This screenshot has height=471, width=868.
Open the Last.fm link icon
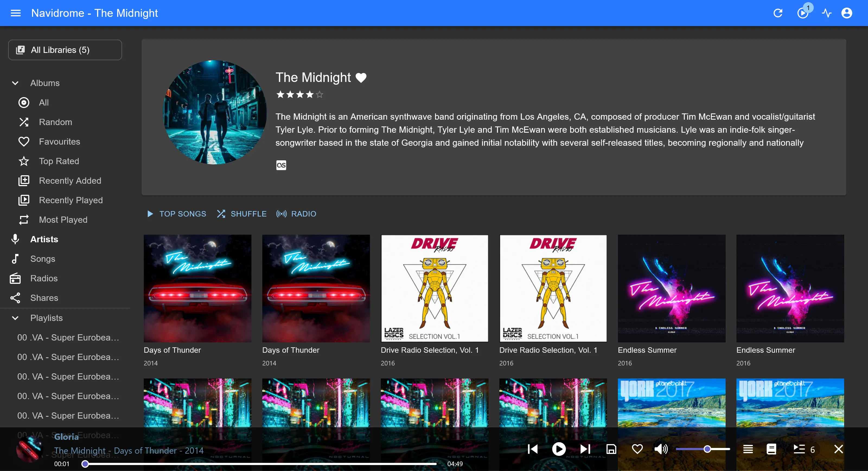[281, 165]
